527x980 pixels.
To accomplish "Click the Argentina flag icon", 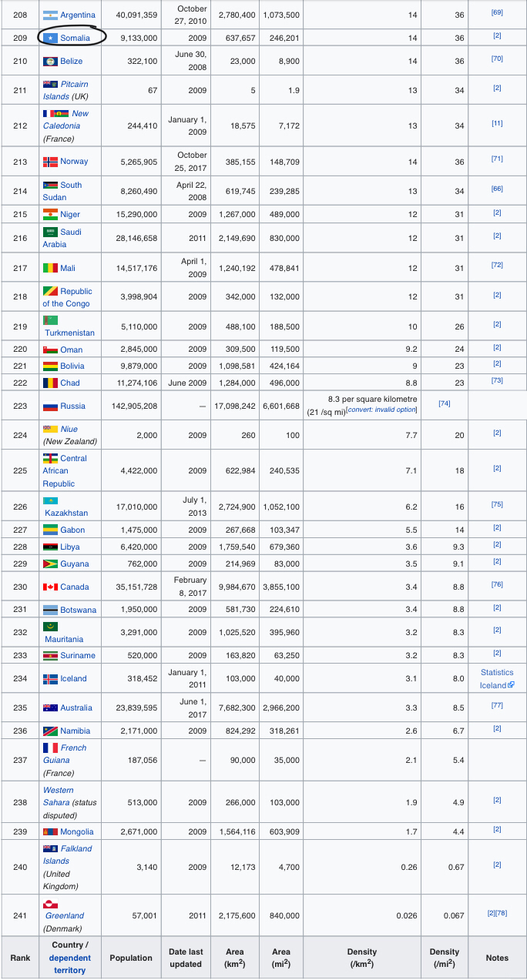I will (50, 15).
